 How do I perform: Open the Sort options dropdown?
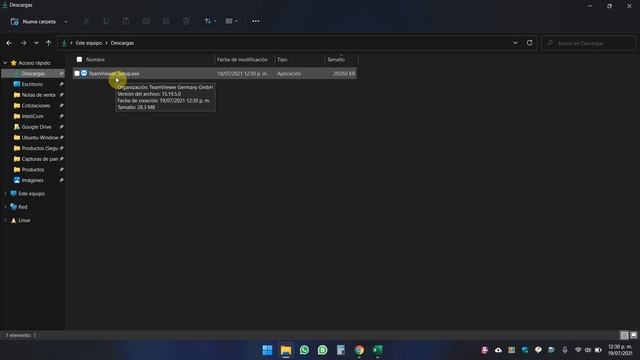pos(210,21)
